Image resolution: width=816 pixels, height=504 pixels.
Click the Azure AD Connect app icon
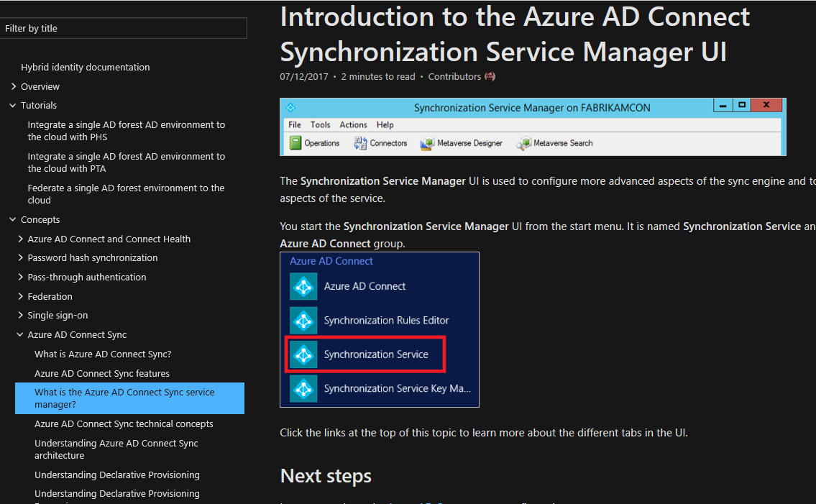tap(303, 285)
